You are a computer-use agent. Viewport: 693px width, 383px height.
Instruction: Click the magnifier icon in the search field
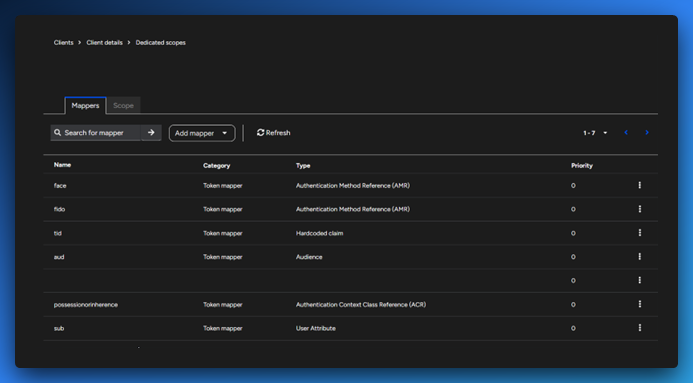coord(57,133)
